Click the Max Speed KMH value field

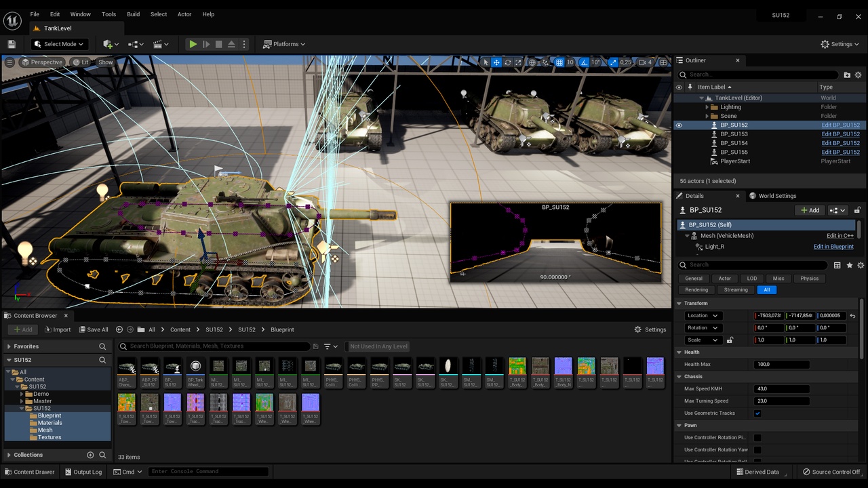(x=781, y=389)
